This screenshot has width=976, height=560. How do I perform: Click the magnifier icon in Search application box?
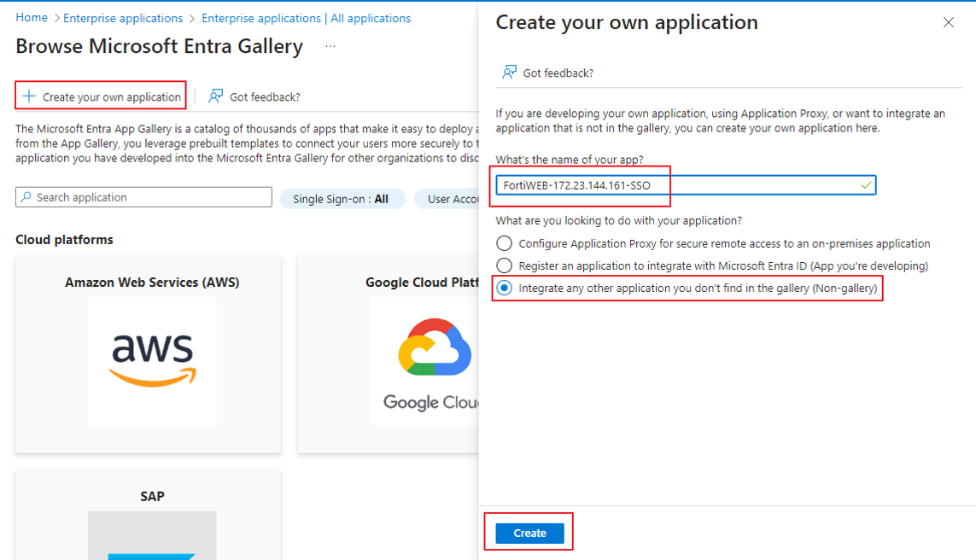[26, 197]
